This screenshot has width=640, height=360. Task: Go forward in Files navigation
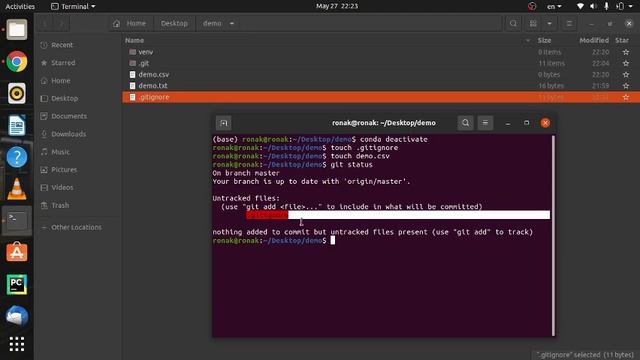(x=61, y=24)
